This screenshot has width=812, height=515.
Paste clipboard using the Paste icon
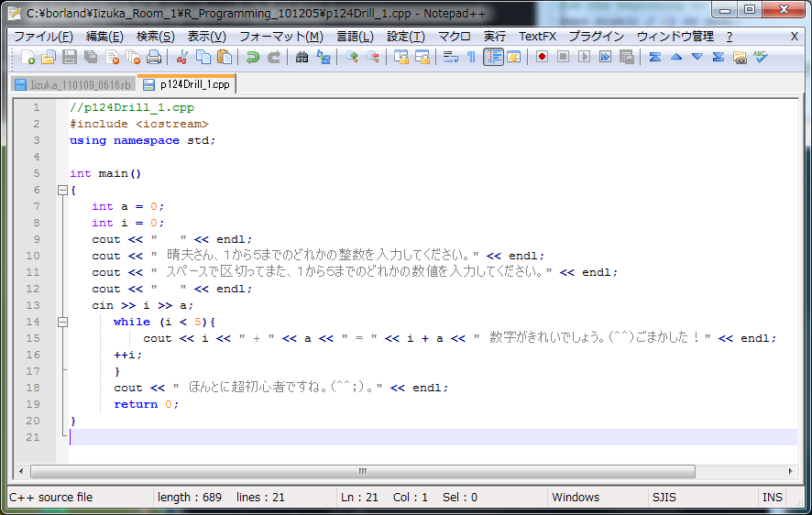tap(225, 57)
